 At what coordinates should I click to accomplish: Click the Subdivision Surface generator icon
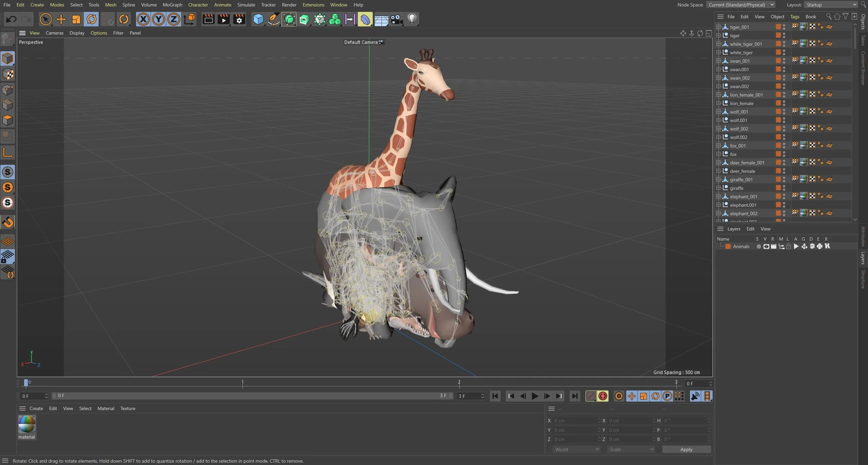(289, 19)
